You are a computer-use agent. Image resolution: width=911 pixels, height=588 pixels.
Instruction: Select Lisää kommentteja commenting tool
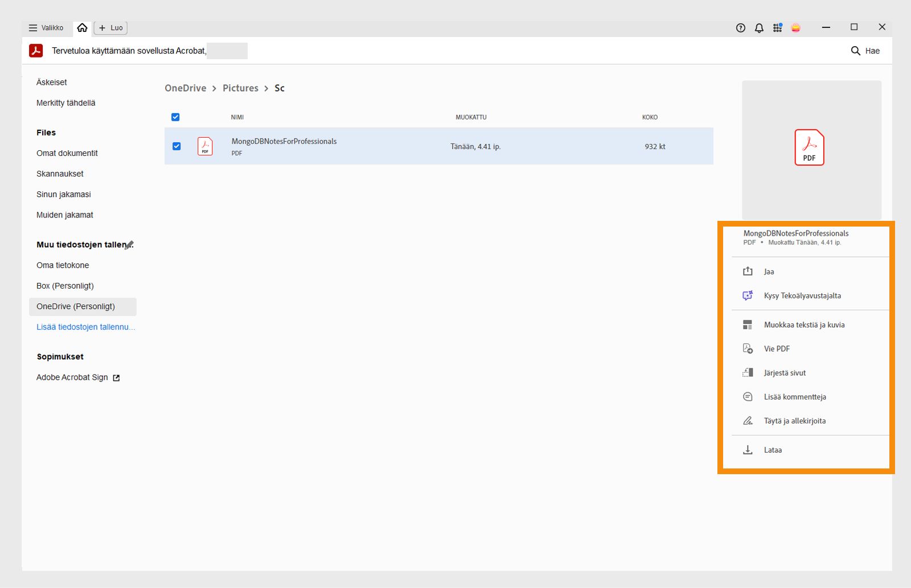point(748,397)
